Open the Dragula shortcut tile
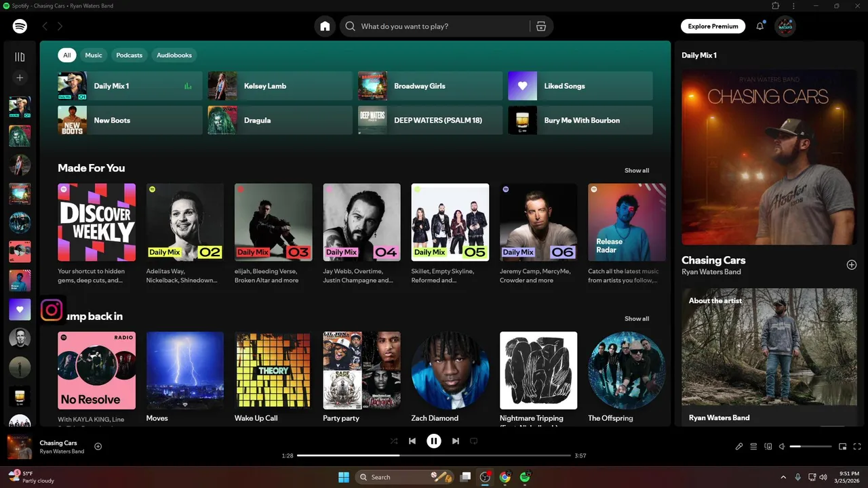This screenshot has width=868, height=488. 280,120
